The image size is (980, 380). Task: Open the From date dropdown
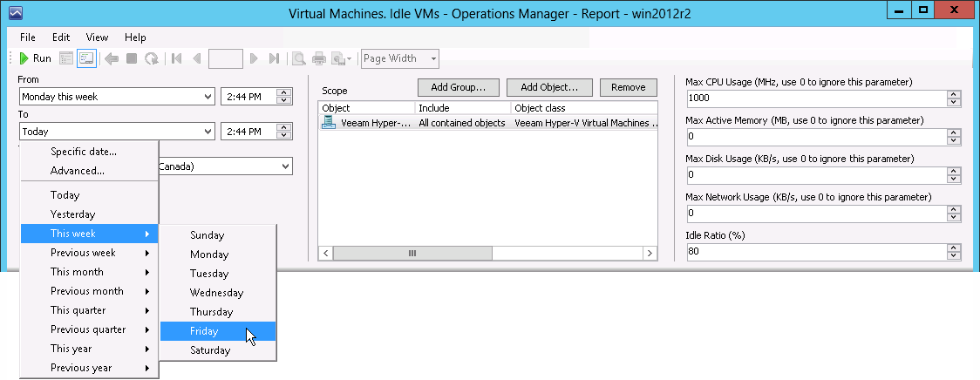(x=208, y=97)
